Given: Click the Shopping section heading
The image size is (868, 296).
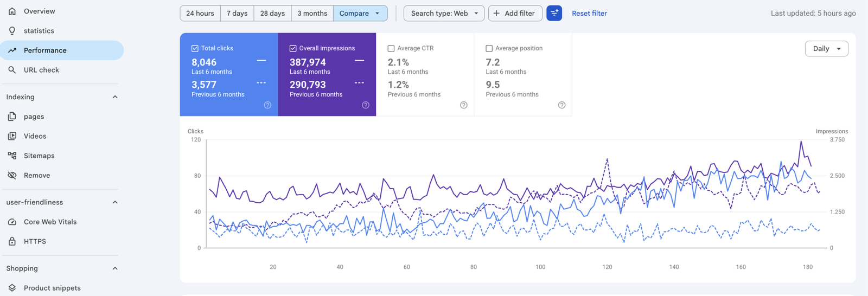Looking at the screenshot, I should pos(22,268).
